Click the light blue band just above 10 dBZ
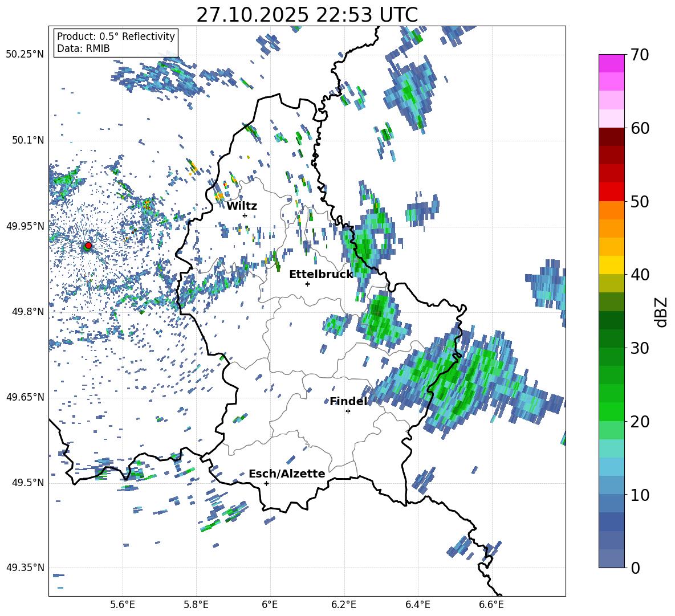This screenshot has width=675, height=616. point(611,486)
